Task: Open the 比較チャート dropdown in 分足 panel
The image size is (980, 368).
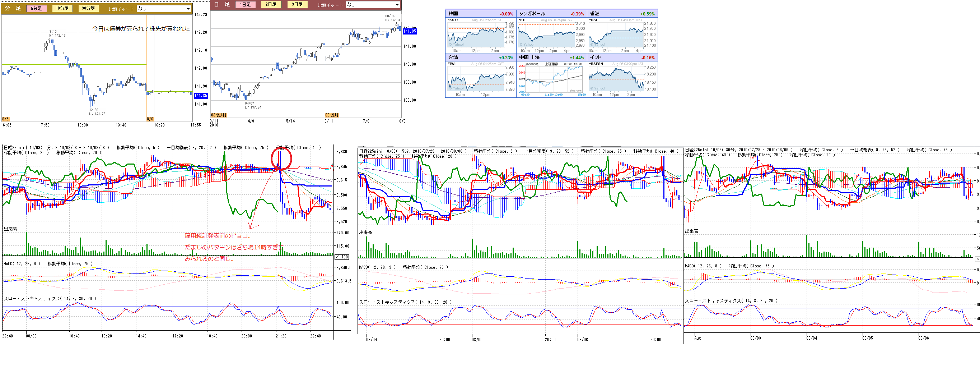Action: tap(164, 9)
